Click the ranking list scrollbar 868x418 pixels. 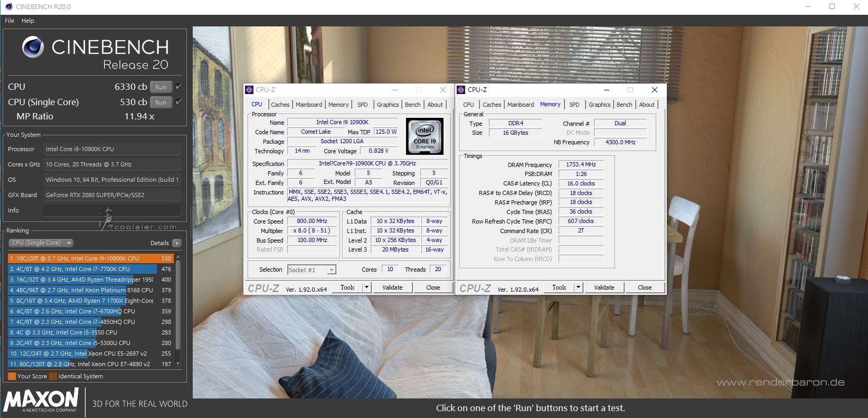point(178,305)
